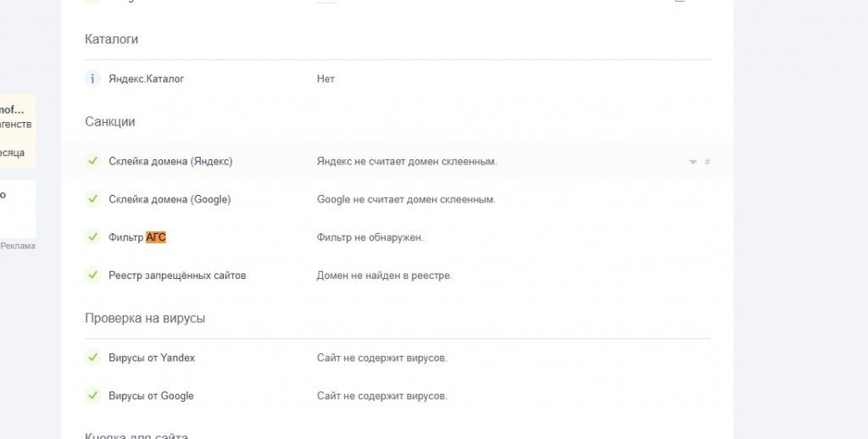
Task: Click the Склейка домена (Google) label
Action: (170, 199)
